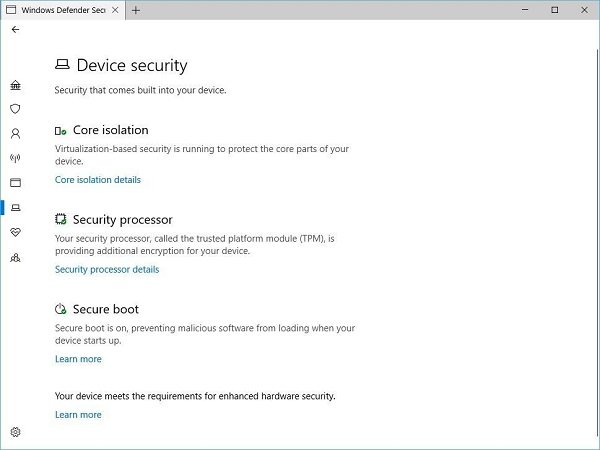Open Device performance & health heart icon
The width and height of the screenshot is (600, 450).
[15, 232]
